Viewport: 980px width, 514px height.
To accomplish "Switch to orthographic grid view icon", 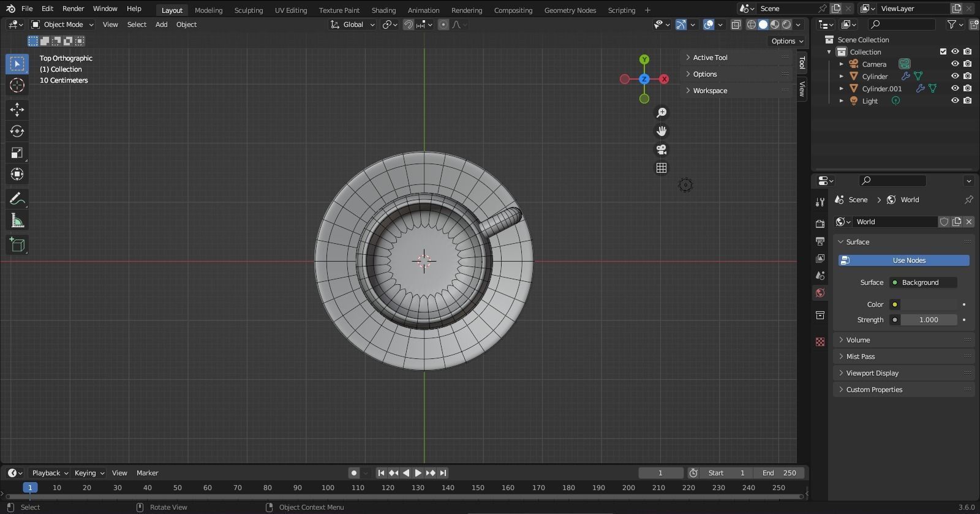I will point(661,168).
